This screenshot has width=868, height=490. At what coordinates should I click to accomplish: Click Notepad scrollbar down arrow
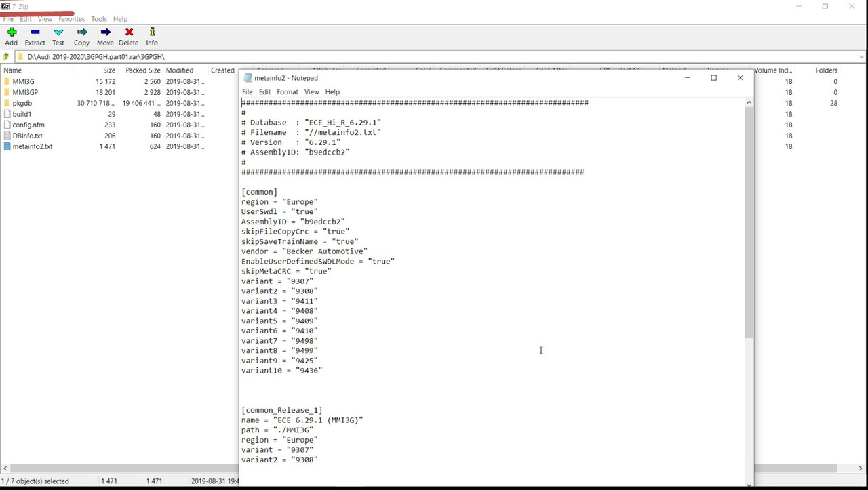point(749,485)
